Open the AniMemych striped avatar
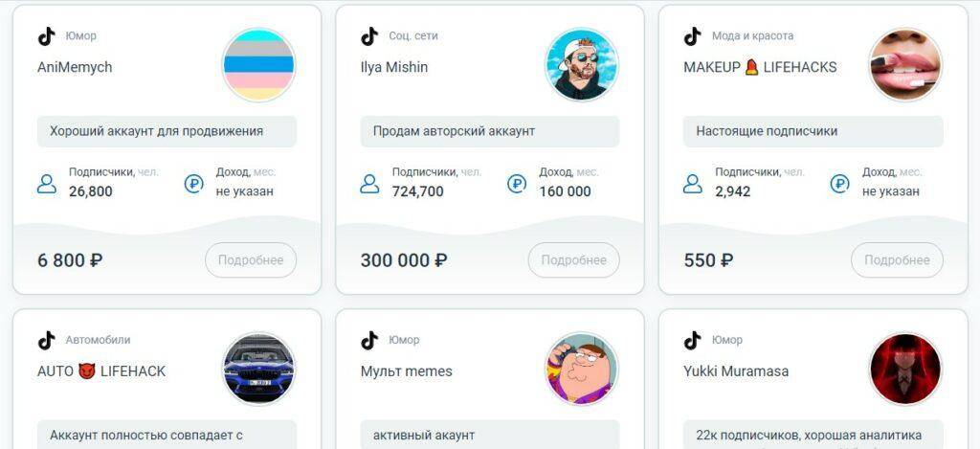 (258, 64)
